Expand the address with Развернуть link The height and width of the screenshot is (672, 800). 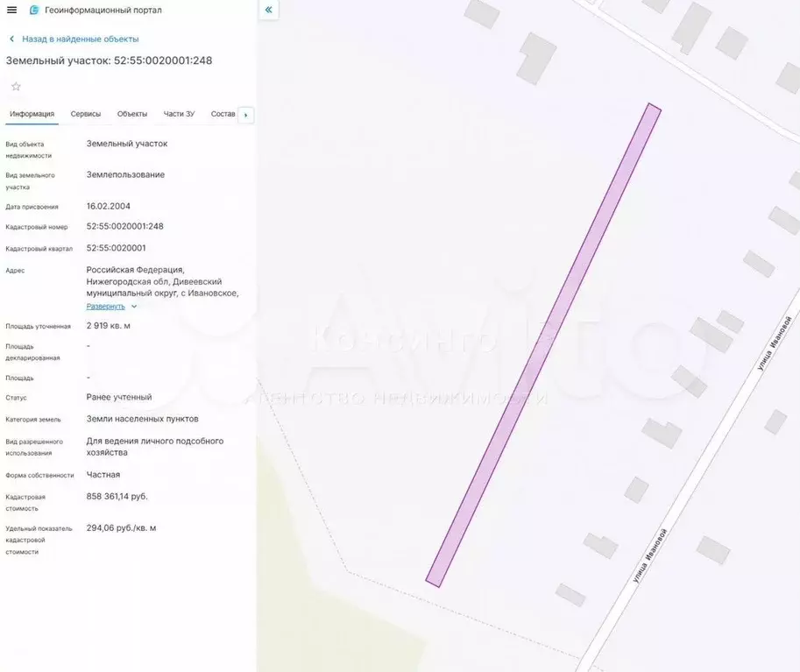(106, 306)
